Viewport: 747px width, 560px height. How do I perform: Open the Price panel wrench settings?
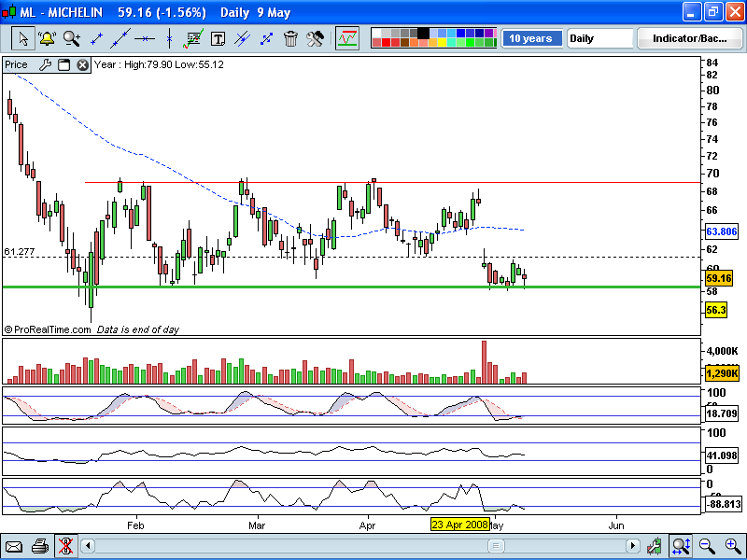click(45, 64)
